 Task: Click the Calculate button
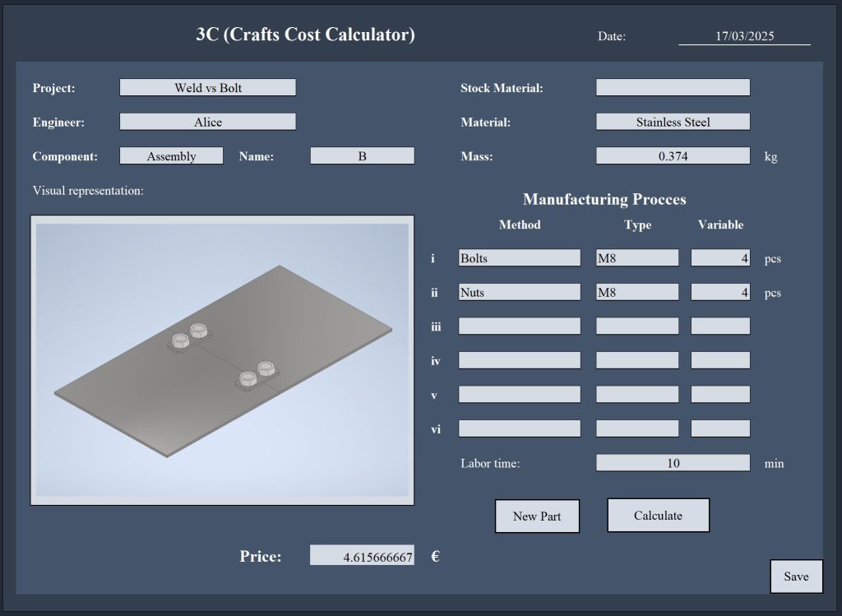[x=658, y=516]
